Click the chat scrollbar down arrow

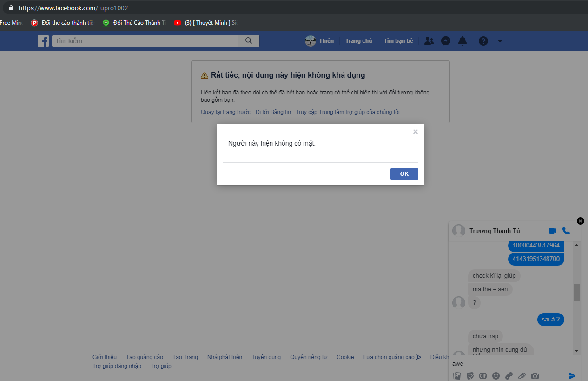pos(577,351)
